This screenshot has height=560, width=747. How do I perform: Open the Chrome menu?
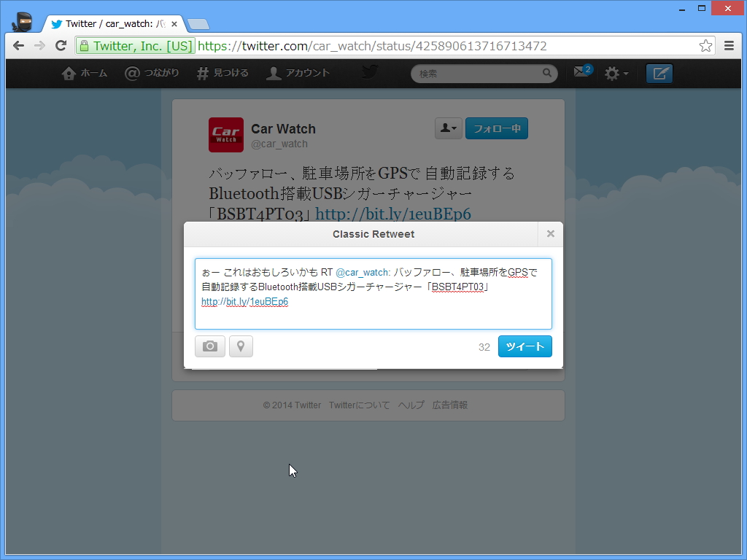point(729,44)
